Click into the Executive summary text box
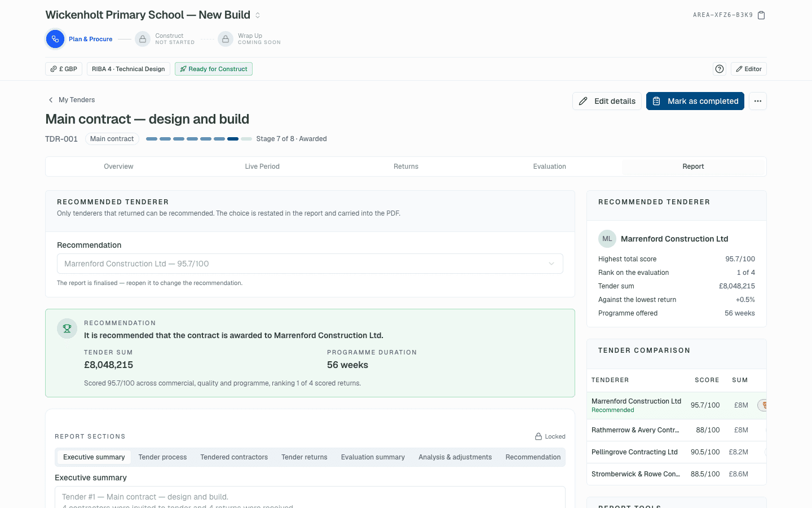 310,497
